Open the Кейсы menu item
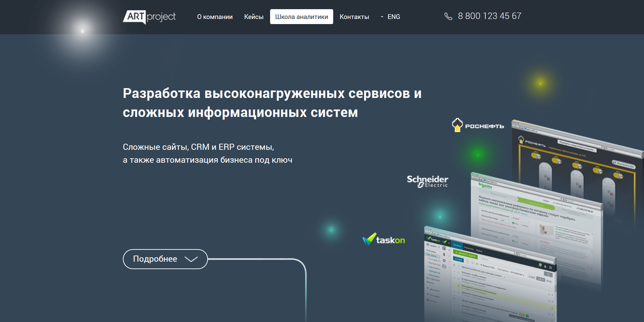The image size is (644, 322). click(254, 17)
